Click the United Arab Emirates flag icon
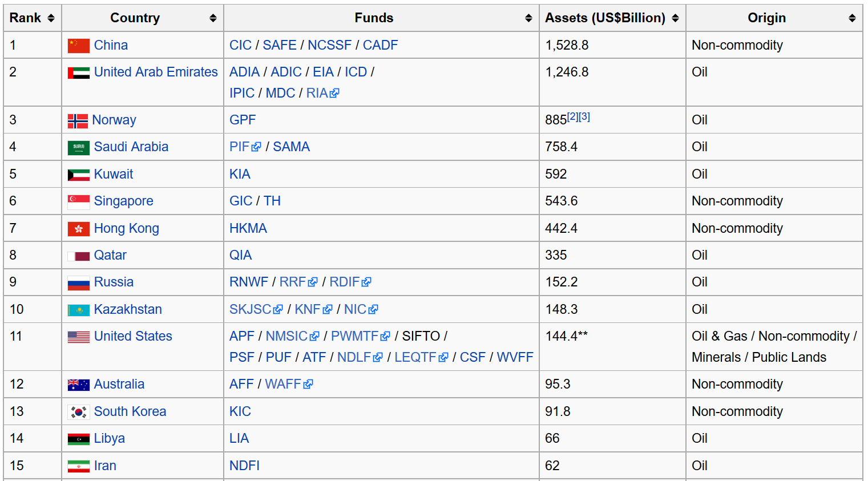 click(x=78, y=73)
